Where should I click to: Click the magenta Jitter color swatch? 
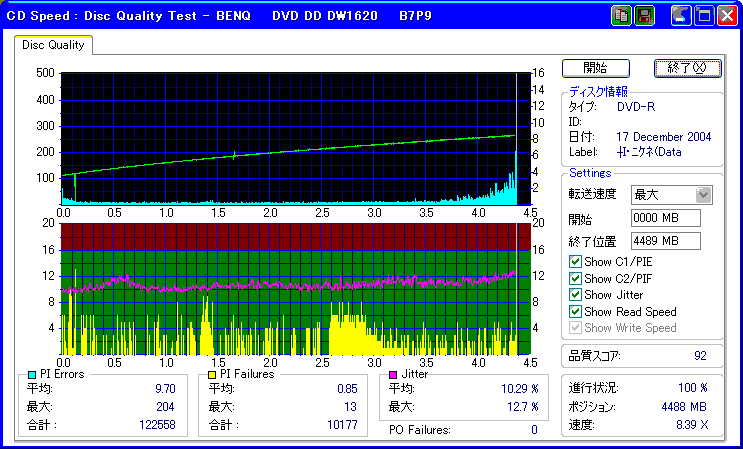click(x=393, y=375)
